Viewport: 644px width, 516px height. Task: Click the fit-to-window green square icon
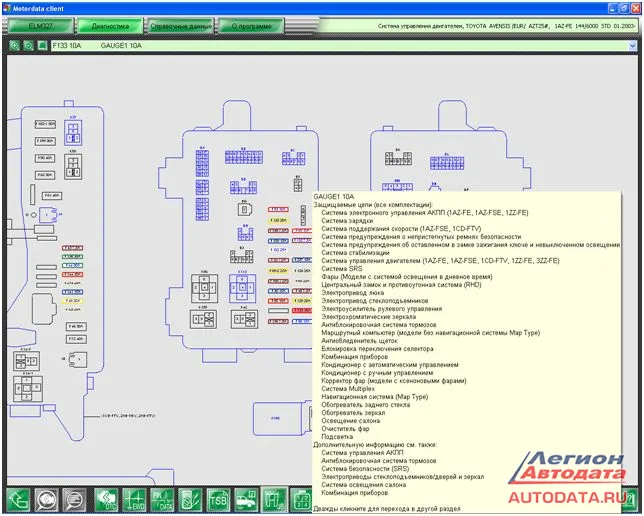coord(42,46)
